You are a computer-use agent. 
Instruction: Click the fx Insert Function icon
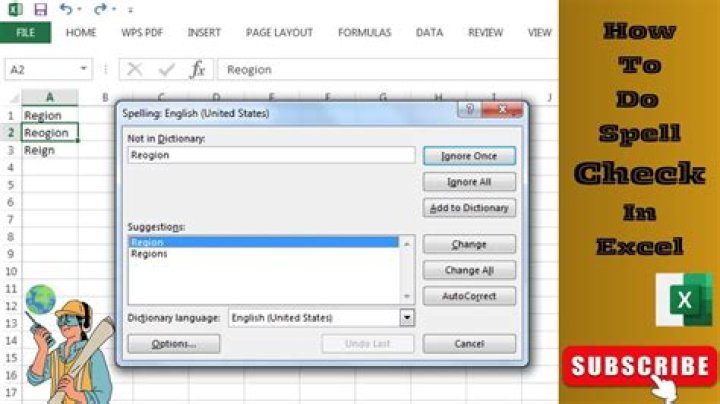click(x=198, y=70)
